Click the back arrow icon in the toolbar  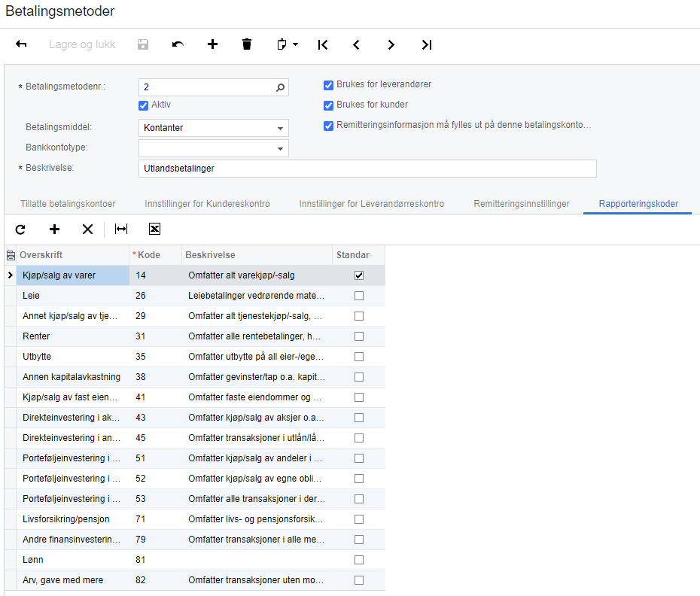pos(21,44)
